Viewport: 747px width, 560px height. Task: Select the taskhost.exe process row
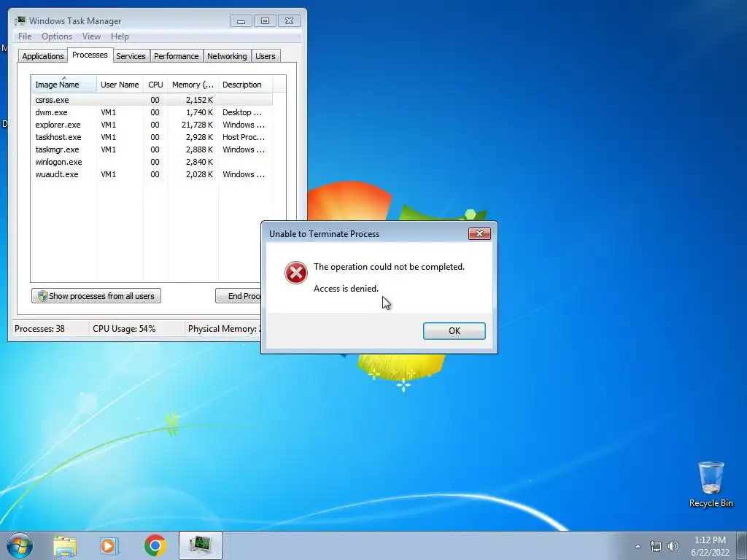152,137
